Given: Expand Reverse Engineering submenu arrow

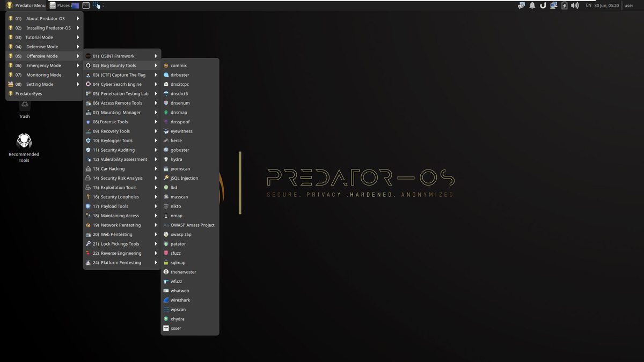Looking at the screenshot, I should 156,253.
